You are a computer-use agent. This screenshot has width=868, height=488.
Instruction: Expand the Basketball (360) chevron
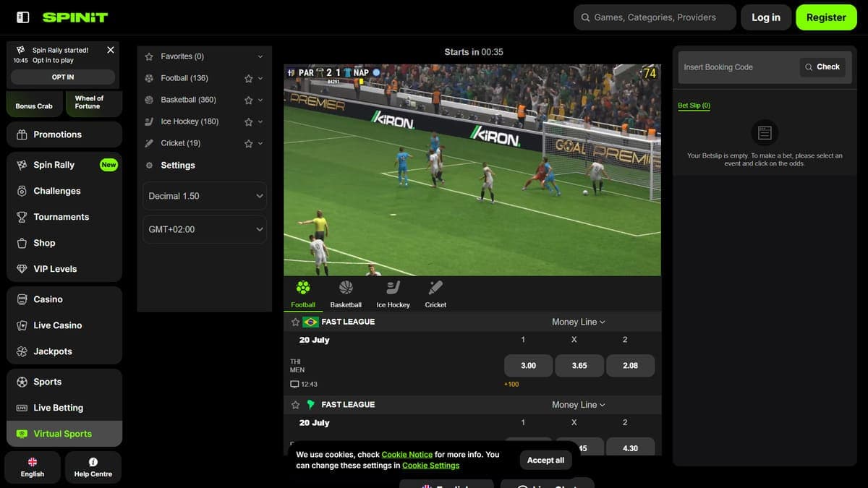[260, 100]
